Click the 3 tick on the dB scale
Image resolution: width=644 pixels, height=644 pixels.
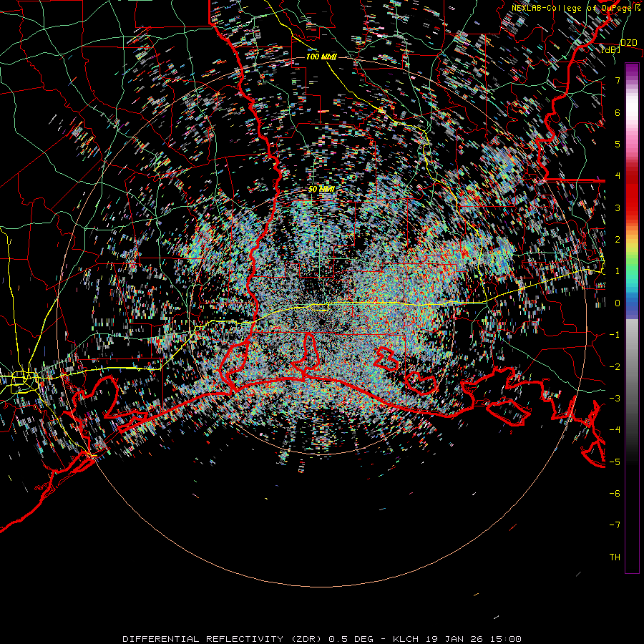point(618,208)
